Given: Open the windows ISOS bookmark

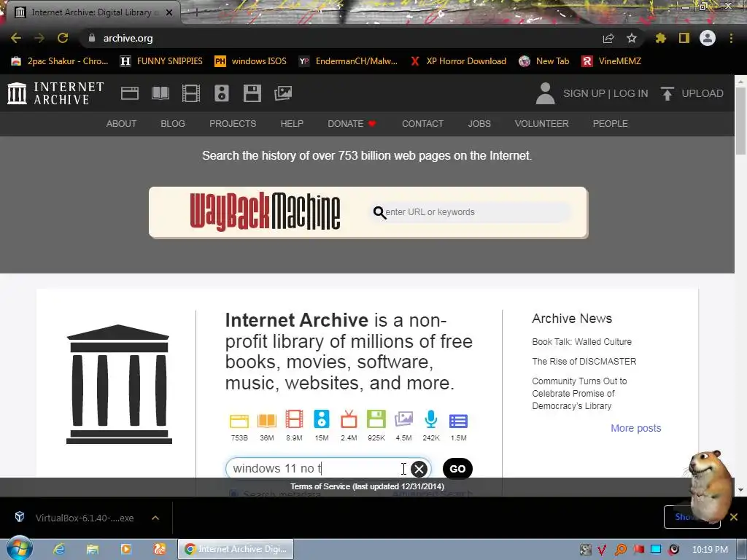Looking at the screenshot, I should tap(251, 61).
